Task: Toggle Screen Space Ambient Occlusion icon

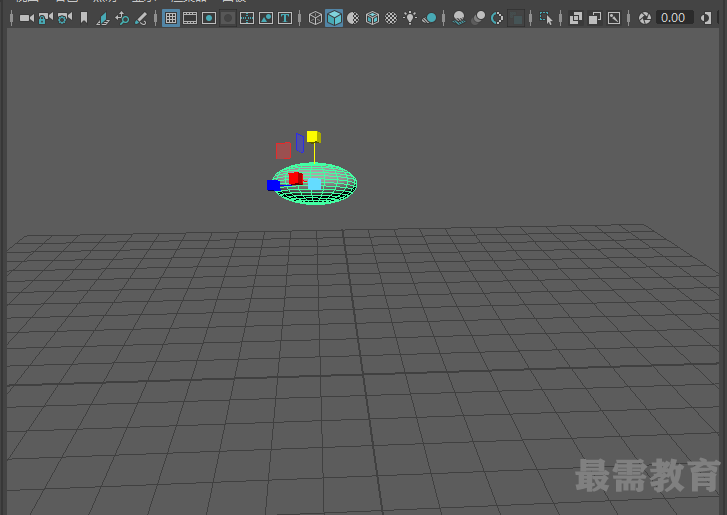Action: [459, 18]
